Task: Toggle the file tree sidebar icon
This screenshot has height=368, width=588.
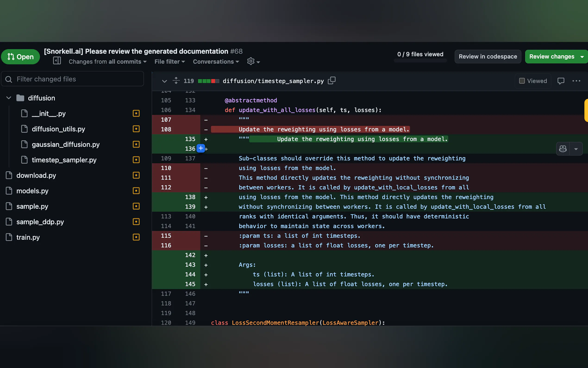Action: 57,61
